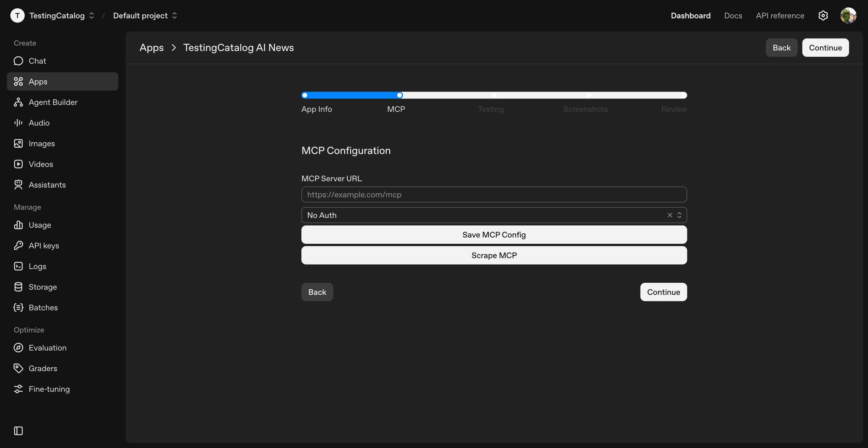The image size is (868, 448).
Task: Open the Audio section
Action: click(x=38, y=123)
